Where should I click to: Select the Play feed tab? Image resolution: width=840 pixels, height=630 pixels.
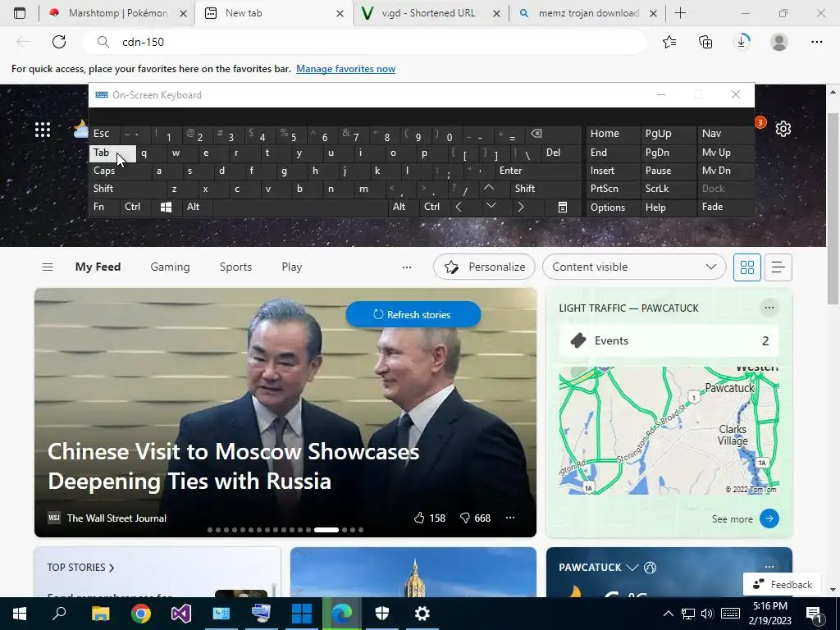pyautogui.click(x=292, y=267)
